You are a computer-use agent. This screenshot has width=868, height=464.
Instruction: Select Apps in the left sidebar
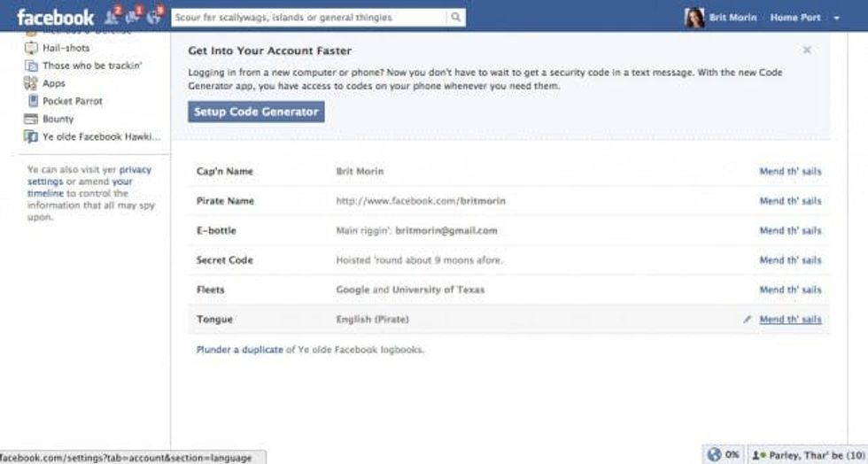(53, 83)
